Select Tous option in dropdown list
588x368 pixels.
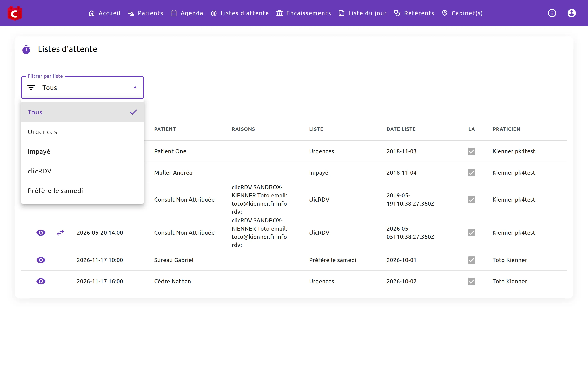82,112
